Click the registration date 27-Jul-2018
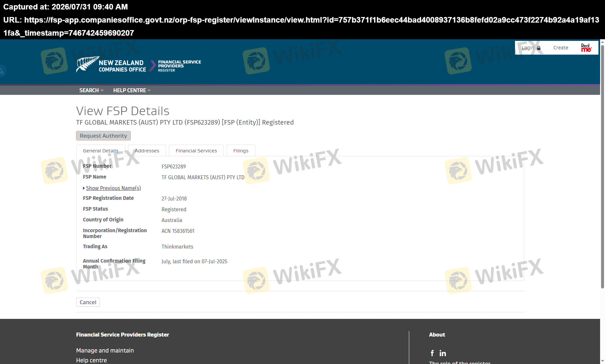 [x=174, y=199]
